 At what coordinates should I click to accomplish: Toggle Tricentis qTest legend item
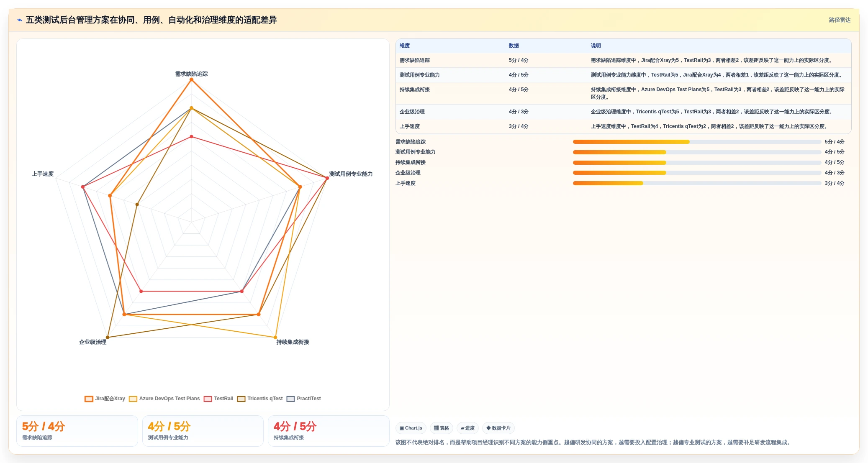pos(260,399)
